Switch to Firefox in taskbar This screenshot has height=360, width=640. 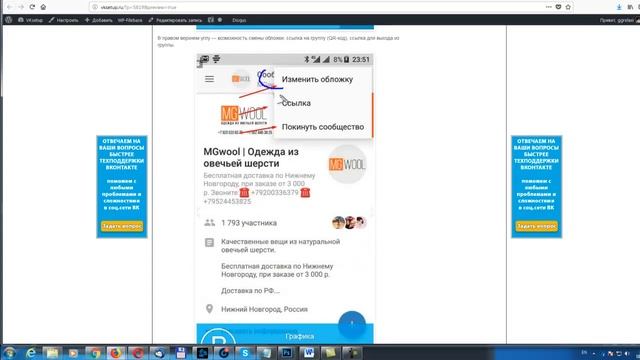(x=116, y=353)
